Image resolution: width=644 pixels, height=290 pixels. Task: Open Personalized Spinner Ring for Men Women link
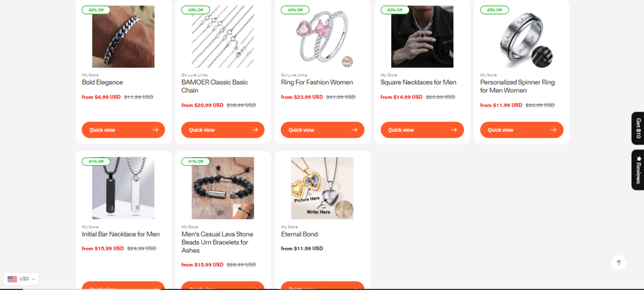click(517, 86)
